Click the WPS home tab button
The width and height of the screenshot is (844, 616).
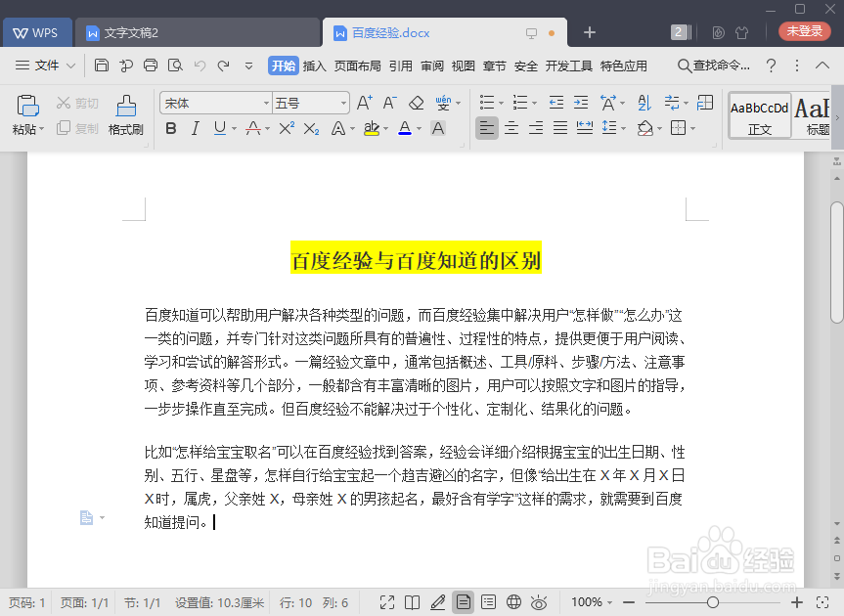(36, 33)
